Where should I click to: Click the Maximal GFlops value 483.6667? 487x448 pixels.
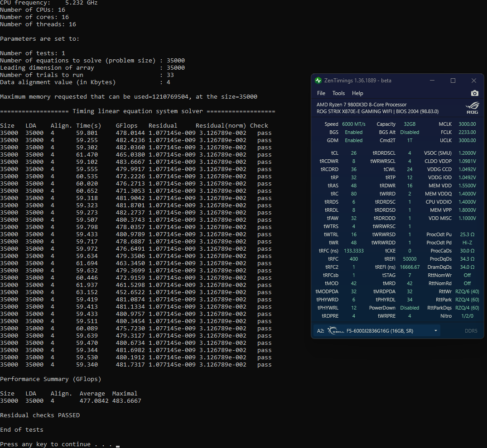(127, 400)
